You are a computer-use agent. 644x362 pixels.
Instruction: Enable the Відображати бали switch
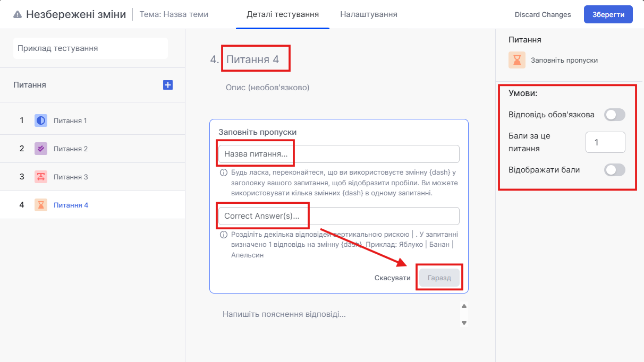click(x=614, y=170)
